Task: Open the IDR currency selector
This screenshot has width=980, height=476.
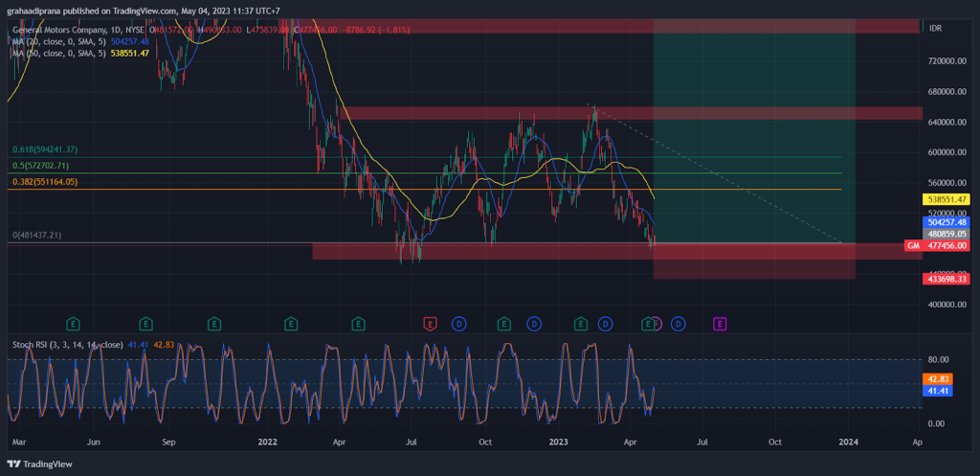Action: (936, 28)
